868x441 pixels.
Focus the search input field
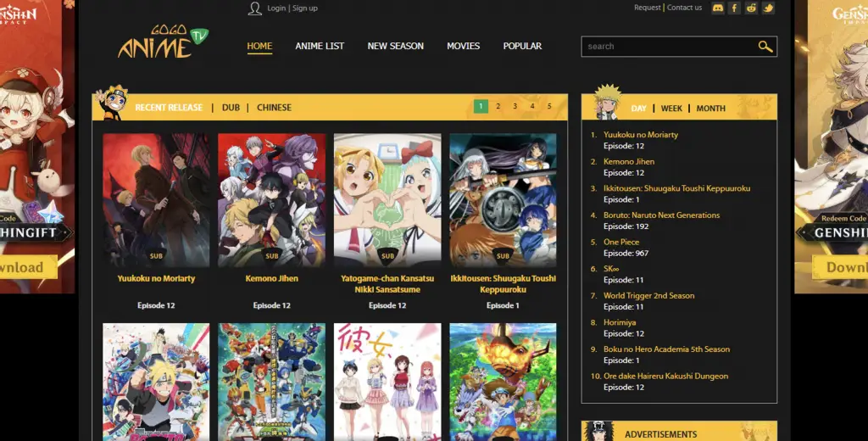tap(670, 47)
